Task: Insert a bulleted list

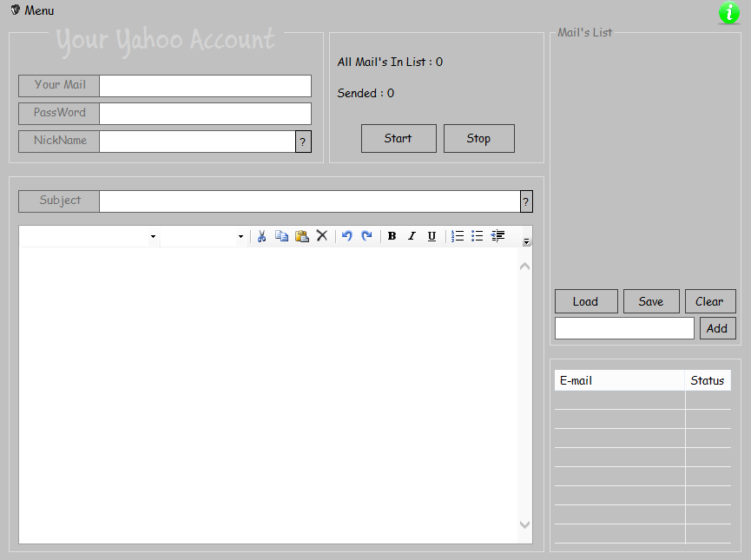Action: point(477,235)
